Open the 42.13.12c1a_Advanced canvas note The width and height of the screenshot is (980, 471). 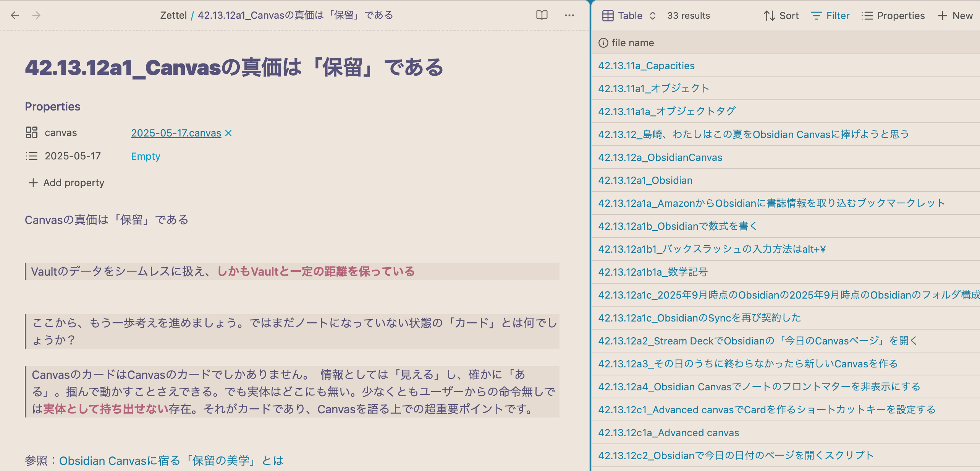668,433
